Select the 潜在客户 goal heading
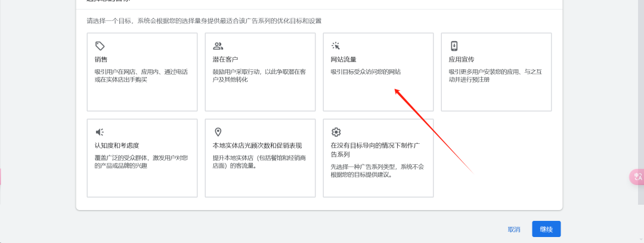This screenshot has height=243, width=644. click(x=225, y=60)
